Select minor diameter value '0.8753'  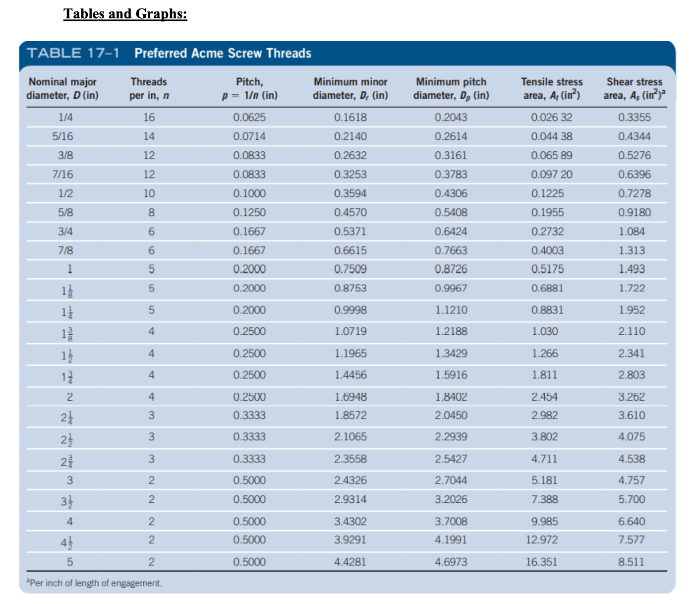click(350, 288)
